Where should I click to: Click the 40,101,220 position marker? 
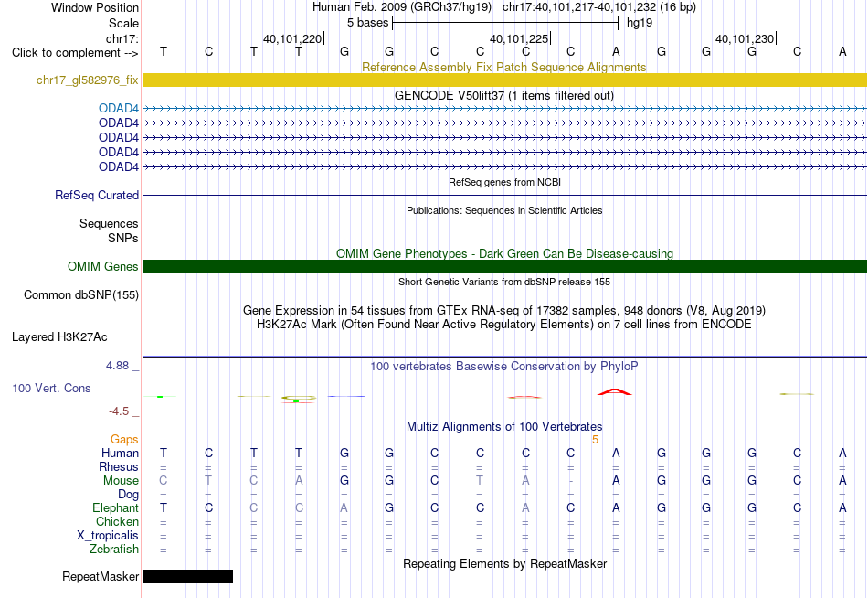coord(293,38)
